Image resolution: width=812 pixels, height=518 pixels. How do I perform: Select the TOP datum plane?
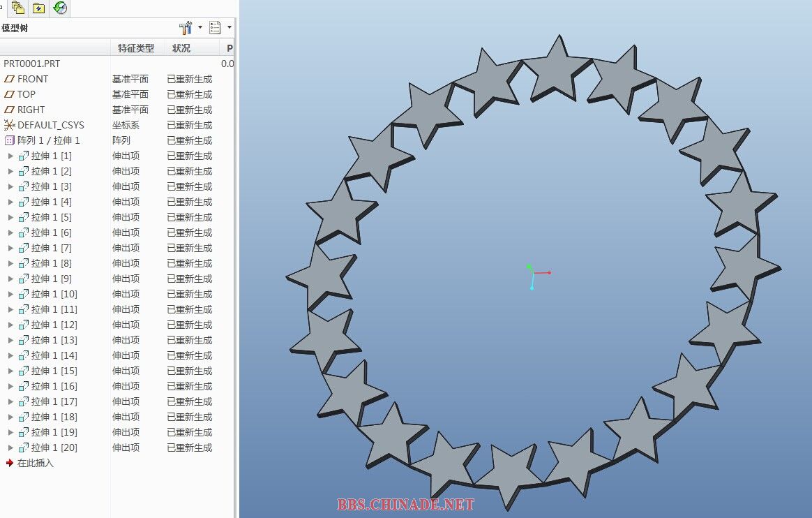(26, 94)
